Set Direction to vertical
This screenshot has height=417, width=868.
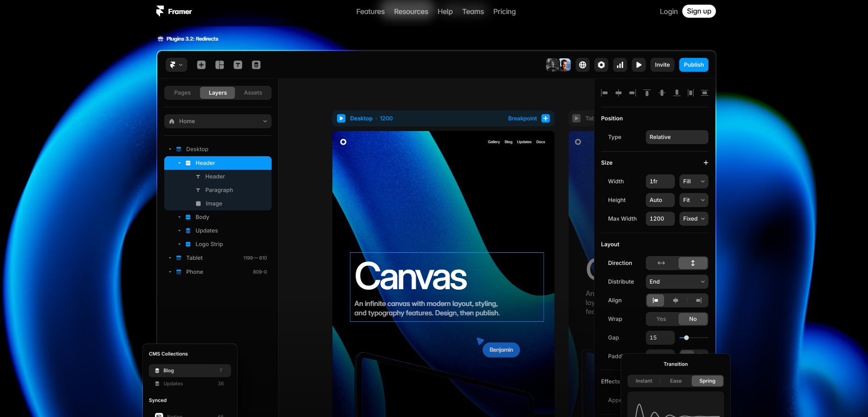pos(693,263)
